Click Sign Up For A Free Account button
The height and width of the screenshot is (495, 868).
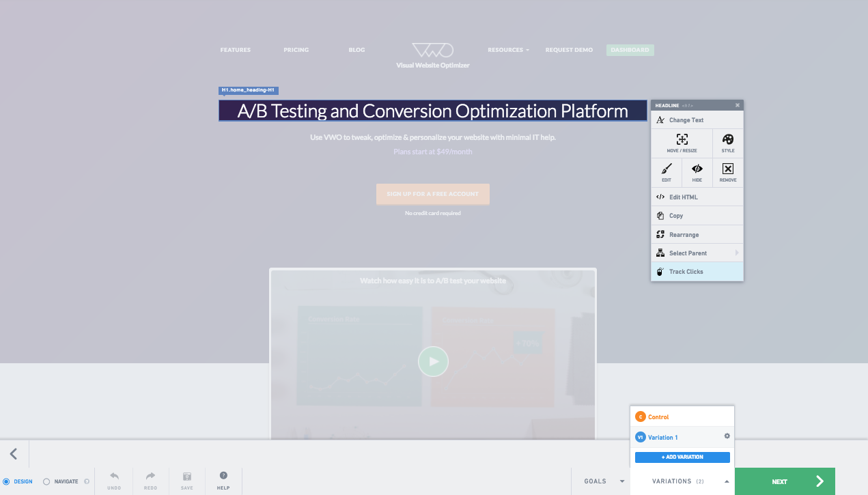[x=433, y=194]
